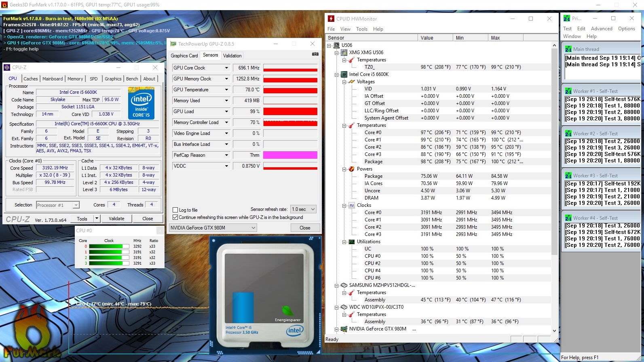Click the Intel Core i5 logo in CPU-Z
The height and width of the screenshot is (362, 644).
point(141,103)
